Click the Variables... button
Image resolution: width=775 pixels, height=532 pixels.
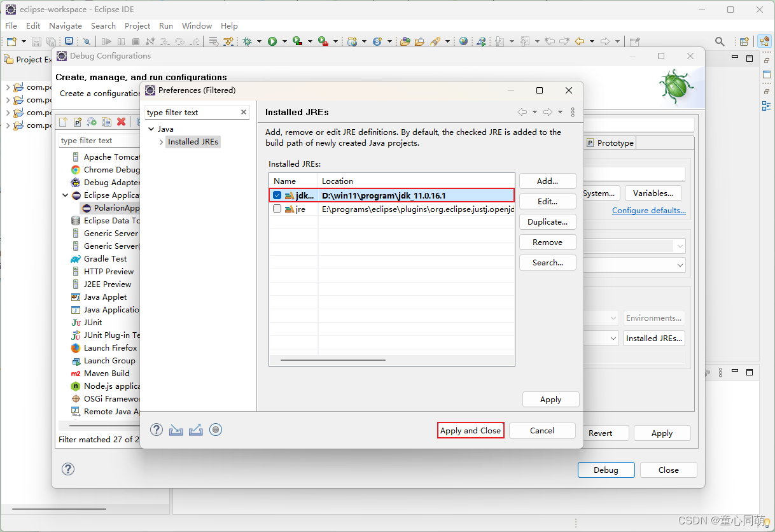[653, 193]
